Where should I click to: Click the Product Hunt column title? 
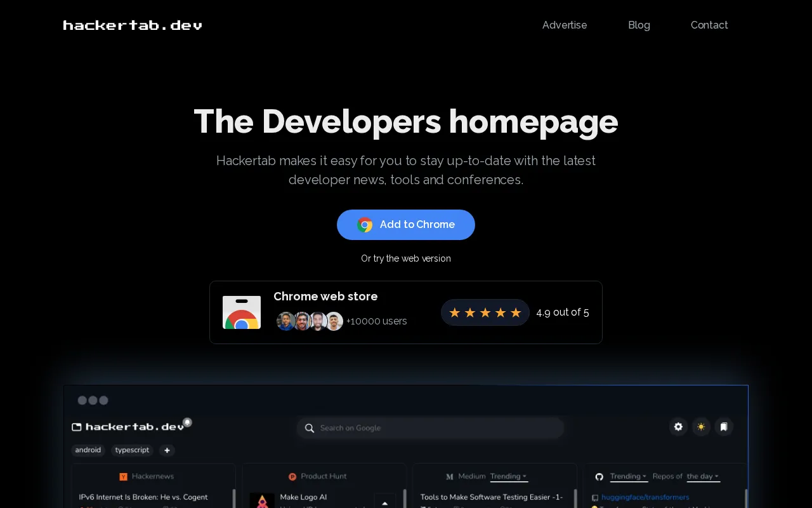point(324,476)
